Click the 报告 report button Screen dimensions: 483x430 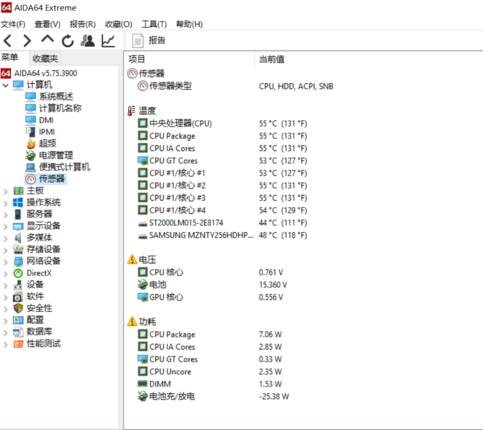point(149,41)
